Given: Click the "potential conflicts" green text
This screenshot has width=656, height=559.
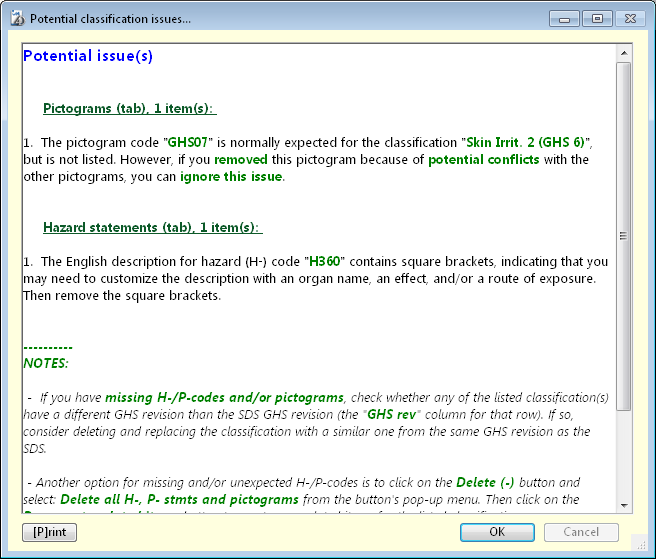Looking at the screenshot, I should [x=484, y=159].
